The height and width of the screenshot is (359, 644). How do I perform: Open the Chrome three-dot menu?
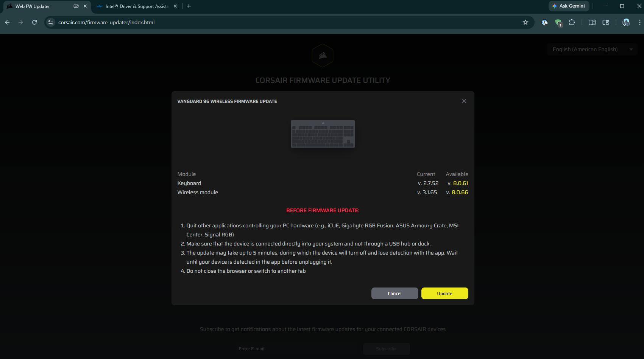[x=639, y=22]
